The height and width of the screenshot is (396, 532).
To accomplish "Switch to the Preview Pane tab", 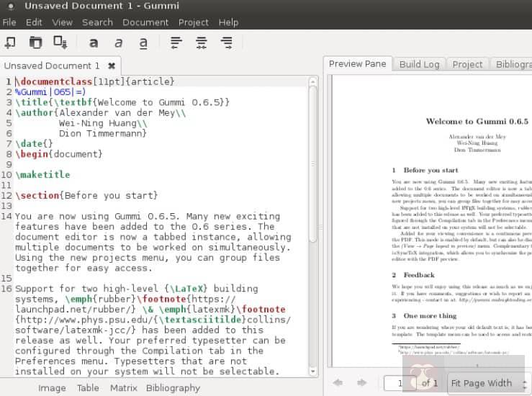I will click(358, 64).
